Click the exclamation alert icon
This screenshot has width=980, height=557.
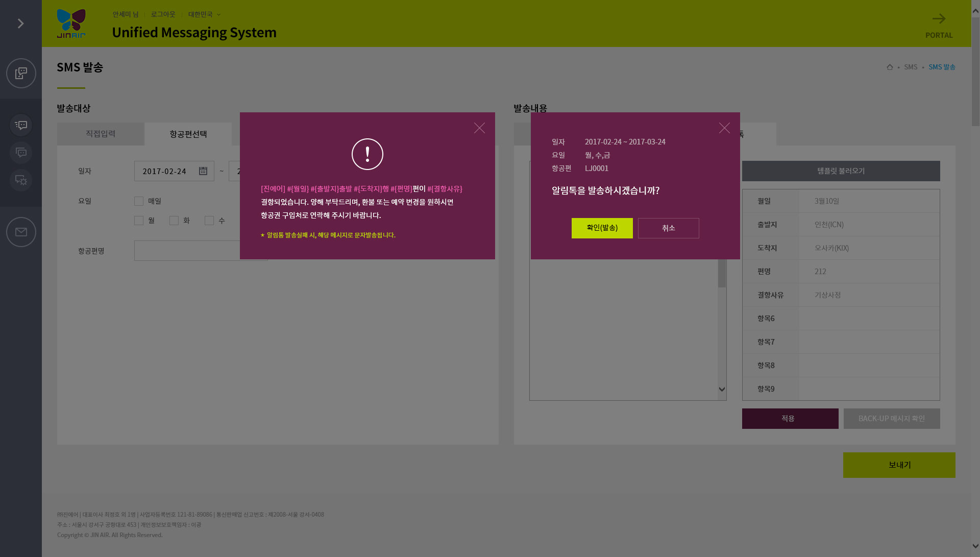[x=367, y=154]
